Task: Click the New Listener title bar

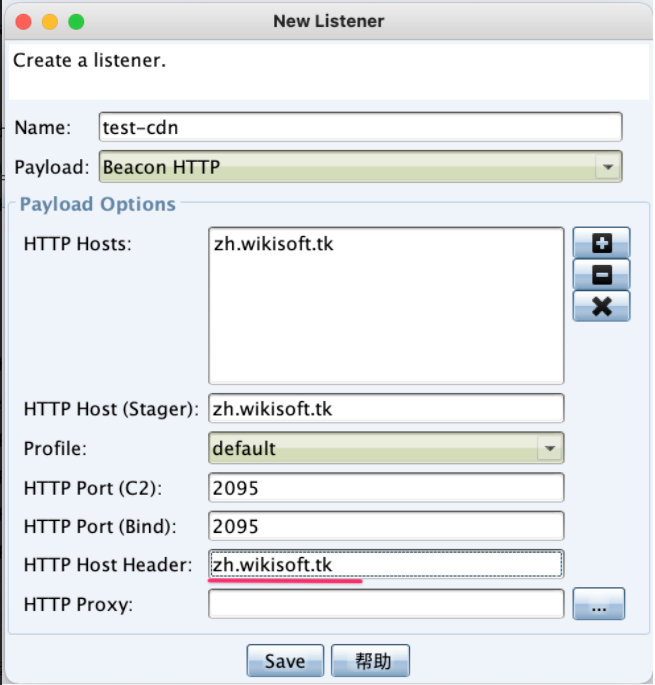Action: (x=328, y=21)
